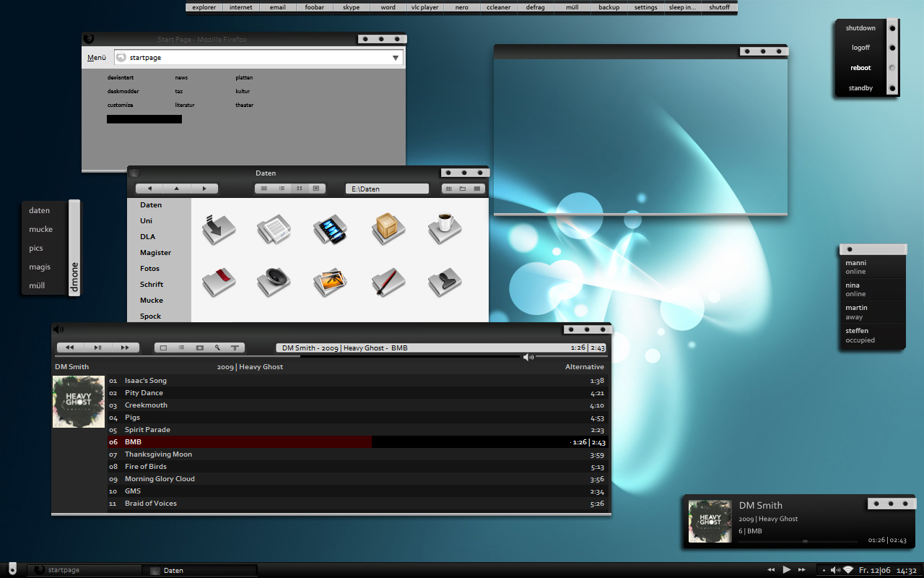Switch Daten to bulleted list view

[282, 189]
